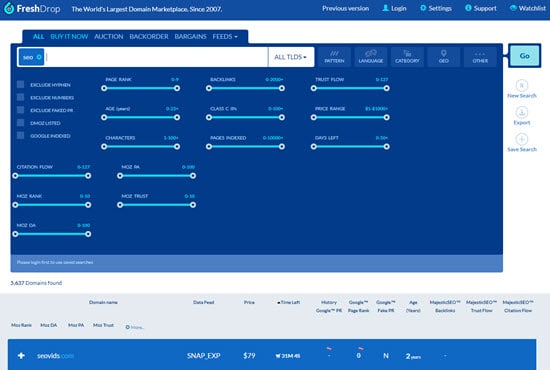Click the $79 price cell

249,356
